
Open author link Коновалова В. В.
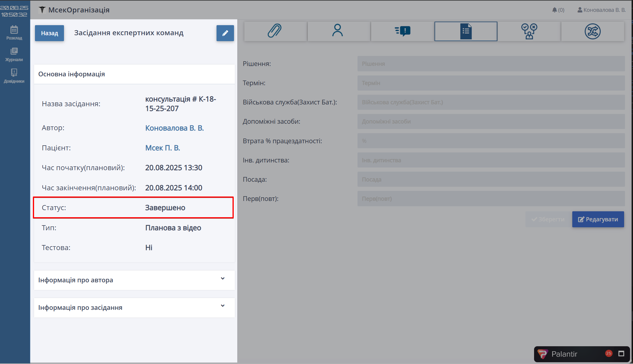click(174, 128)
